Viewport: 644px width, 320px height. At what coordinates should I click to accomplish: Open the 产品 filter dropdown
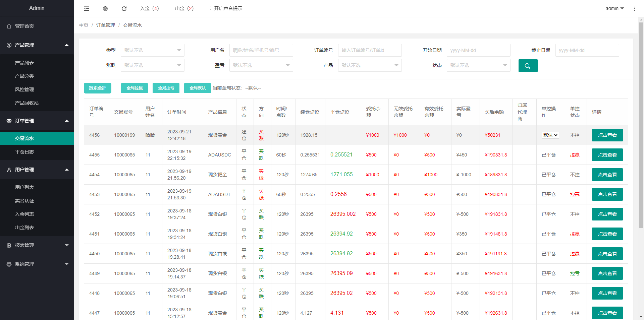pos(369,65)
